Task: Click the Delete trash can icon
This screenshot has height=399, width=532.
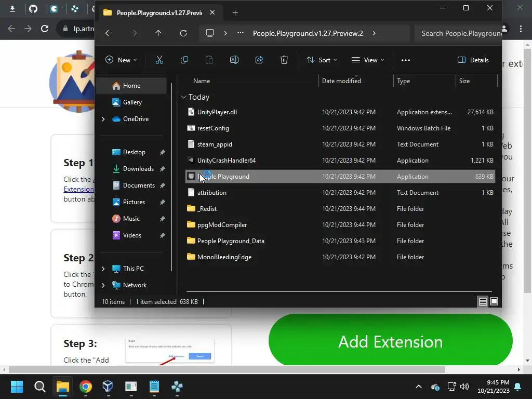Action: [284, 60]
